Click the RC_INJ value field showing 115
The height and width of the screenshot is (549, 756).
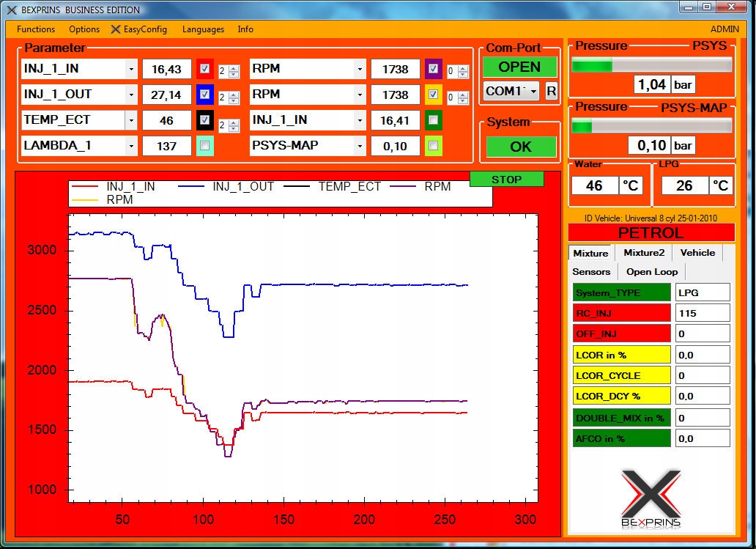tap(703, 314)
